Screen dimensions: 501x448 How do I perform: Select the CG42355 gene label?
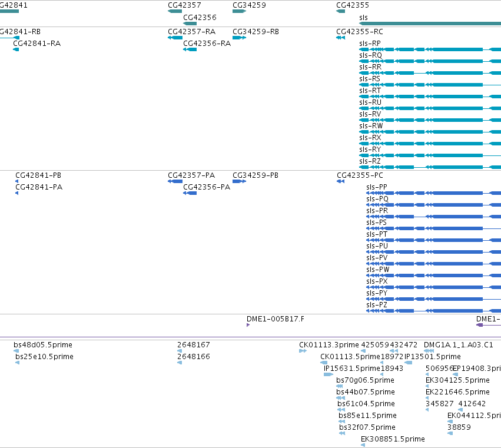353,5
